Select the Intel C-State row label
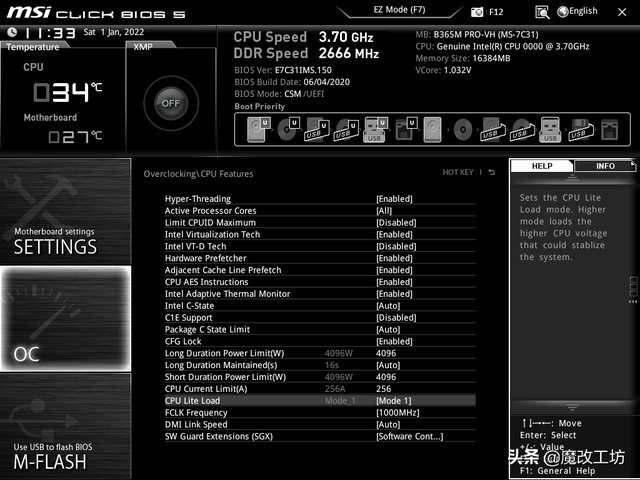640x480 pixels. coord(189,305)
